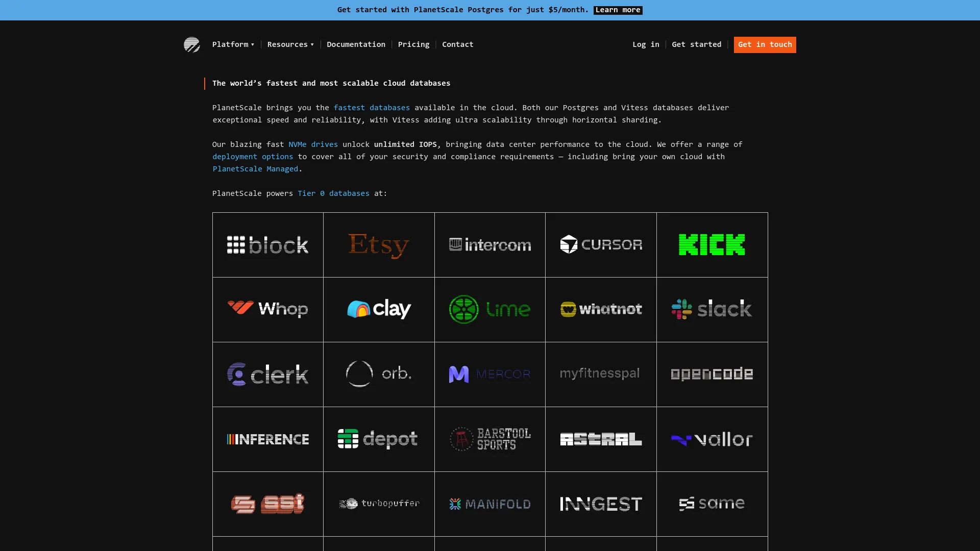Click the MyFitnessPal logo tile
Image resolution: width=980 pixels, height=551 pixels.
pyautogui.click(x=601, y=374)
